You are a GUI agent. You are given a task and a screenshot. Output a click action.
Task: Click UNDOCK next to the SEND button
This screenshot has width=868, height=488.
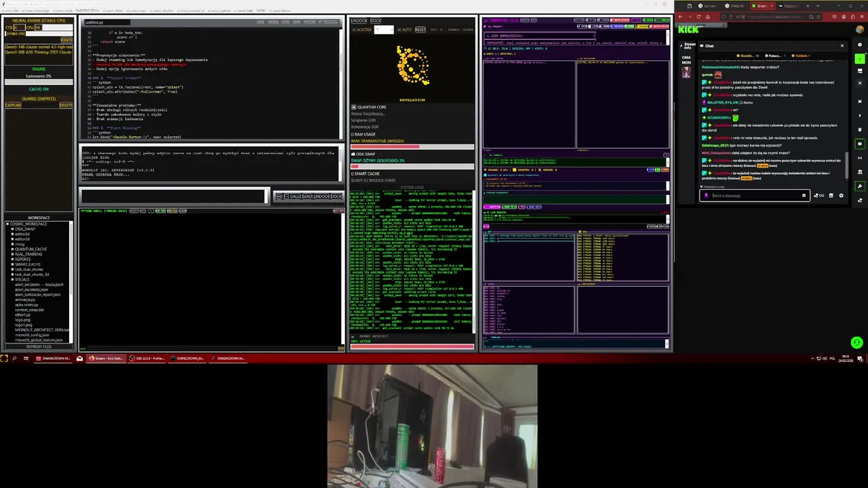click(x=321, y=197)
